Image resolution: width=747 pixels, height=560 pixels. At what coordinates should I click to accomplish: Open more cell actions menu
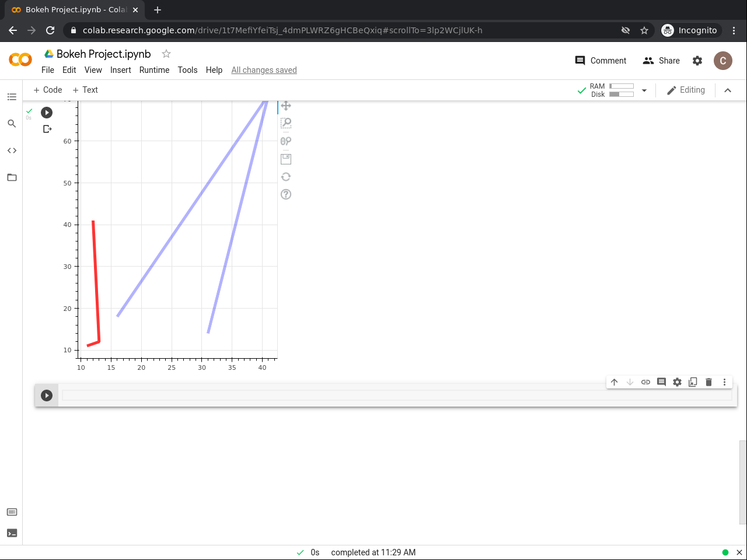[725, 382]
